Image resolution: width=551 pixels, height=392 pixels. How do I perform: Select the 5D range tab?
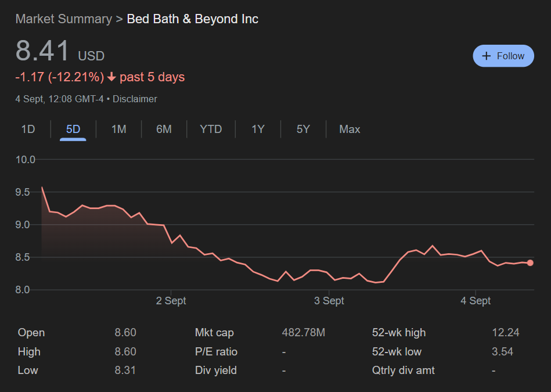(73, 130)
